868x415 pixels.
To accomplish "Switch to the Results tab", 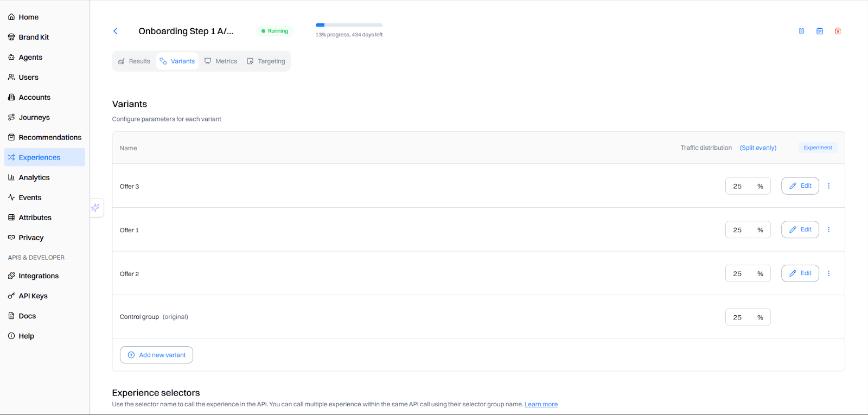I will point(134,61).
